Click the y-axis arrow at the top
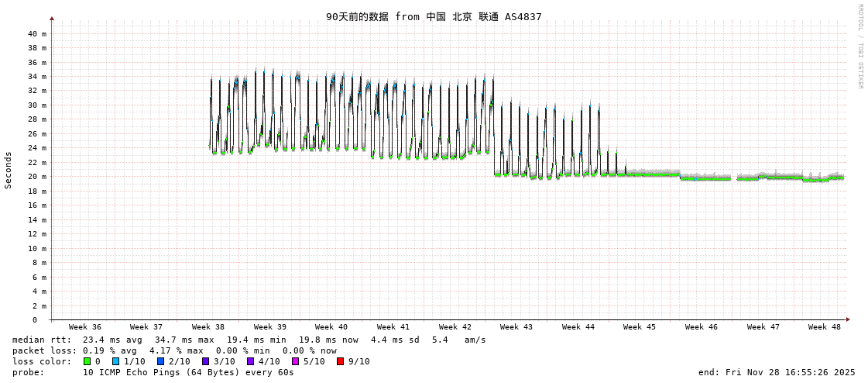 tap(52, 18)
